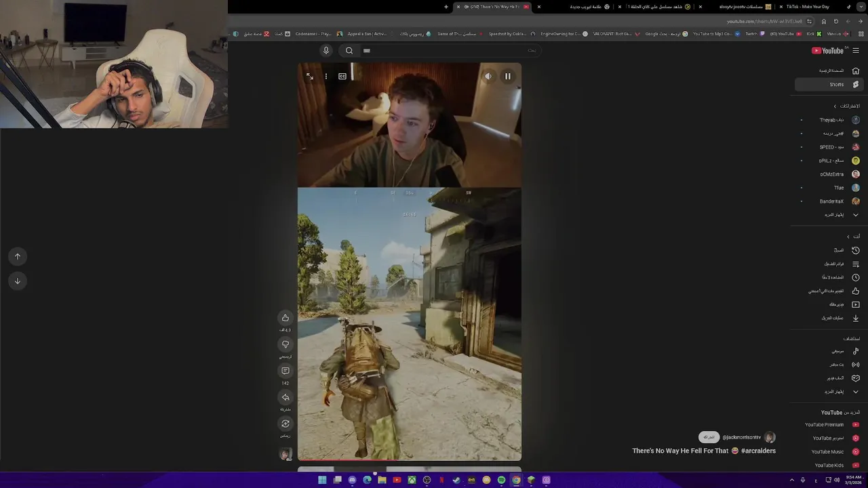Open the Short's sound source thumbnail
The height and width of the screenshot is (488, 868).
[285, 454]
